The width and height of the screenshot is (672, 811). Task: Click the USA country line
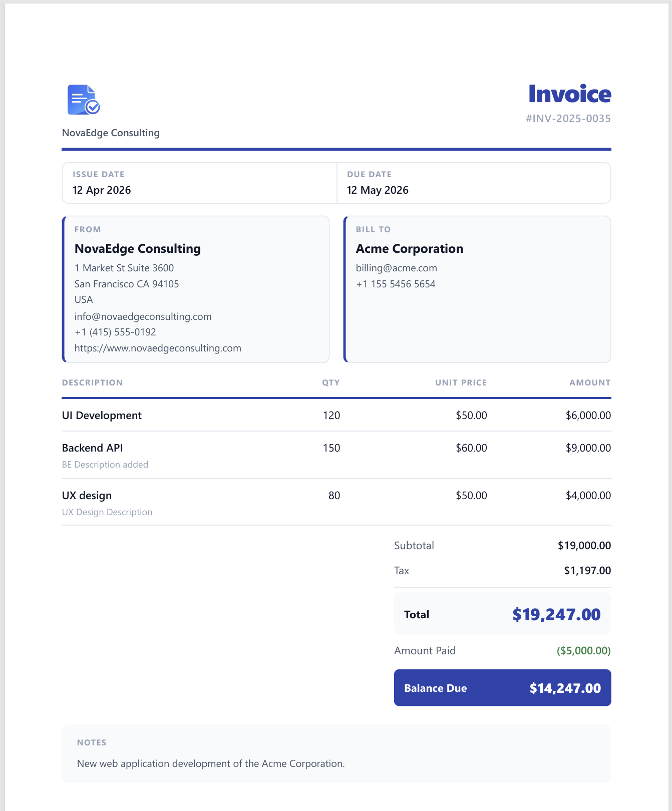(x=84, y=299)
